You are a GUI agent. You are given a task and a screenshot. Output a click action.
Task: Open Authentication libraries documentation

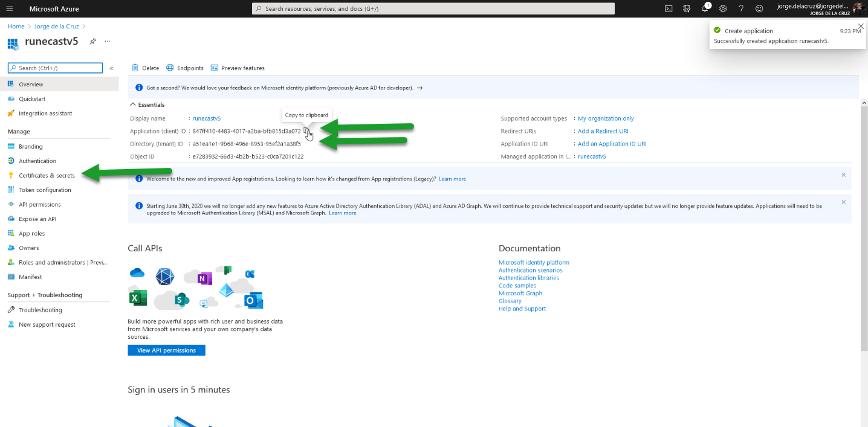point(529,278)
